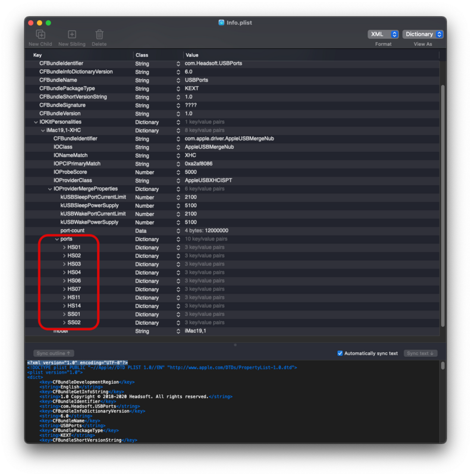Open the Dictionary View As dropdown

(423, 35)
